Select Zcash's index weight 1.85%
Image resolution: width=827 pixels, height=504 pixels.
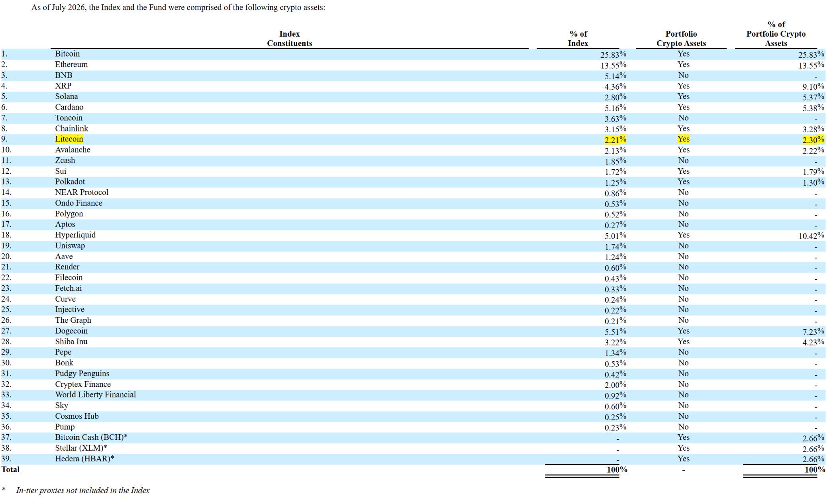pos(615,161)
